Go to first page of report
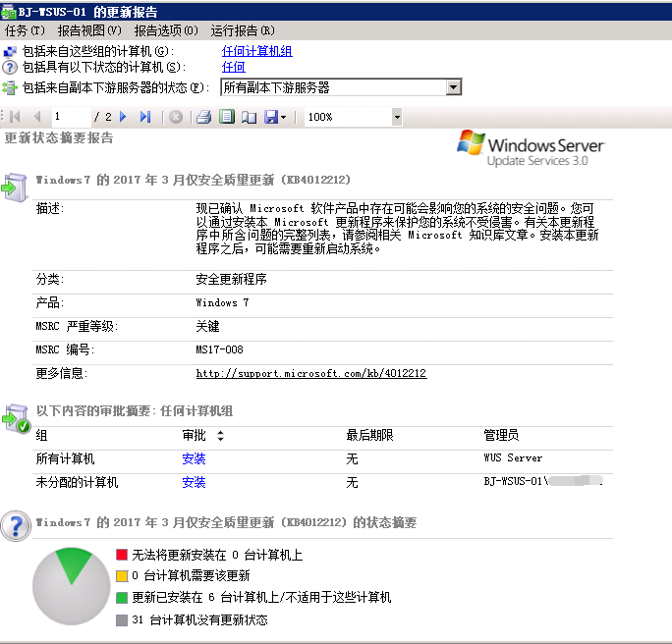 15,117
